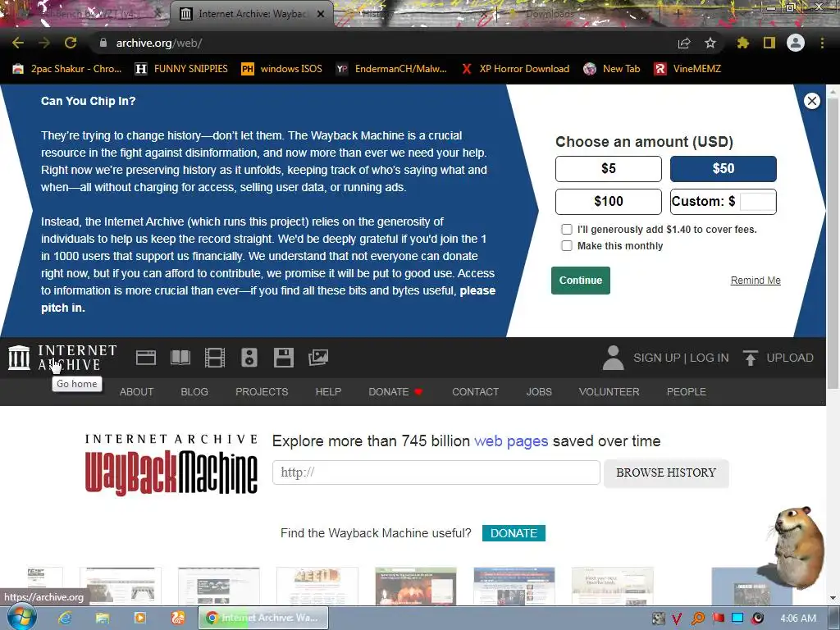Open the Chrome profile avatar

pyautogui.click(x=796, y=43)
